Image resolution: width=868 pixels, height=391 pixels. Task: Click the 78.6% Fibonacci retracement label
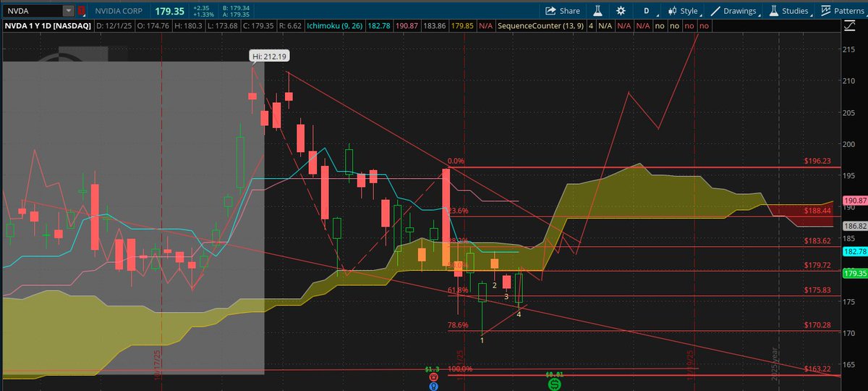pos(458,325)
